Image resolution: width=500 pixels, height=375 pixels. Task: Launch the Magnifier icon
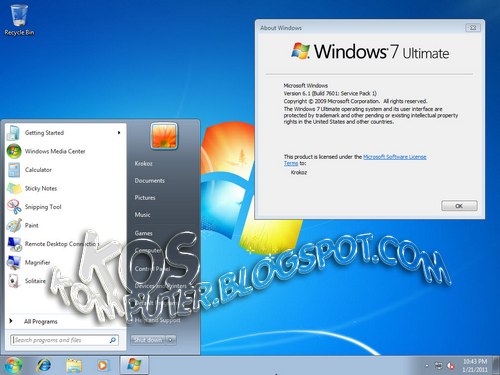coord(14,262)
